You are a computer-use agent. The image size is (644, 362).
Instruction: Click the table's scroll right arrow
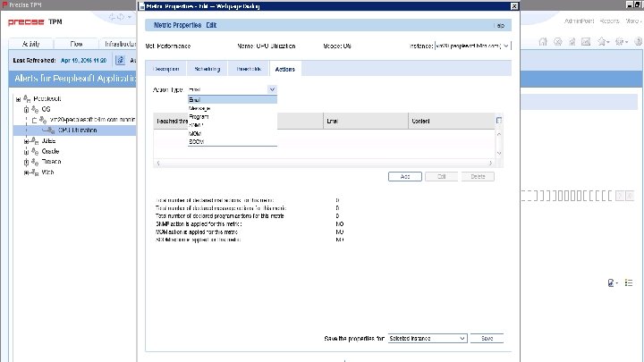(490, 164)
